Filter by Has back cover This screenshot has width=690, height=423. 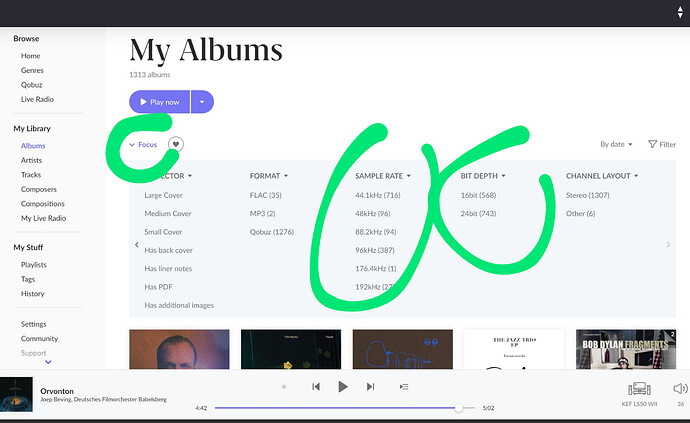[x=169, y=250]
